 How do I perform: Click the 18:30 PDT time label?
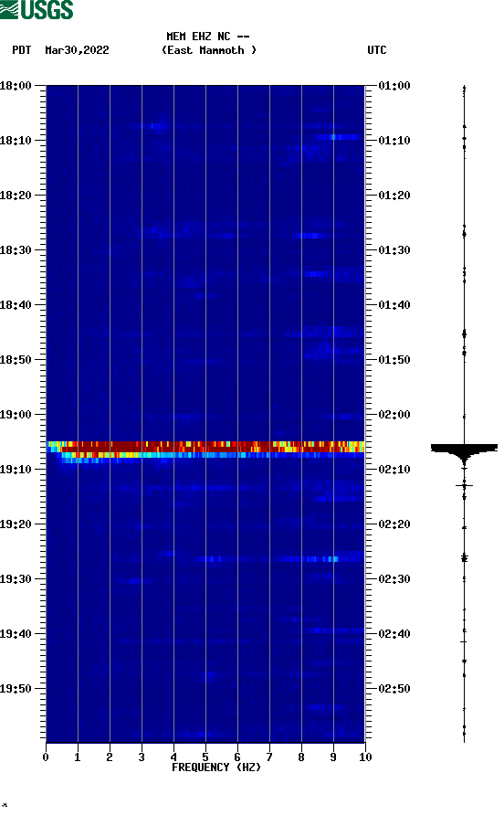[x=16, y=250]
